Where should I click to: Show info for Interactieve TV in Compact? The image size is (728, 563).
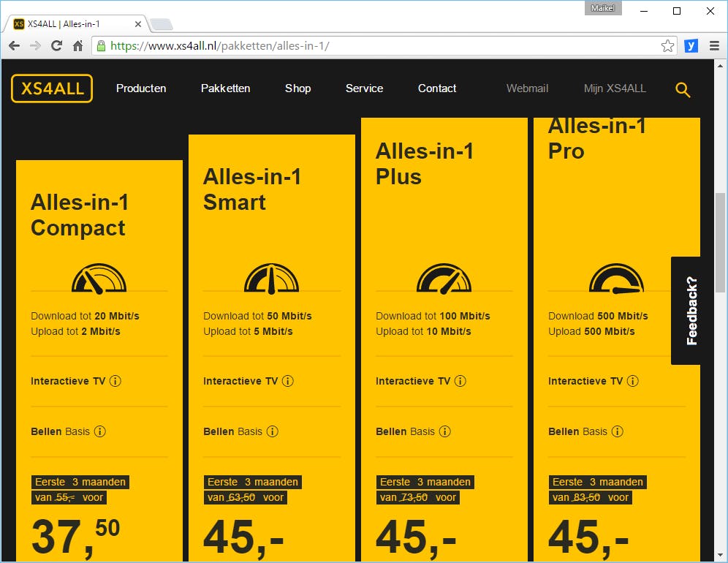[115, 381]
